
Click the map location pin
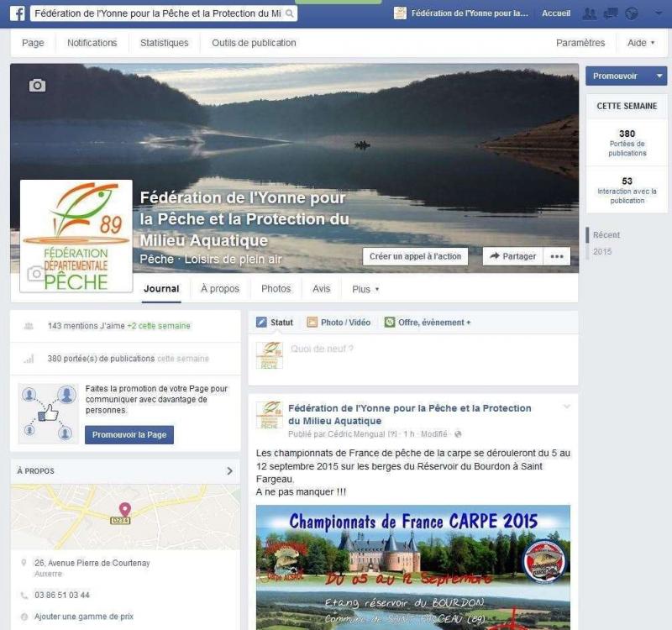coord(124,509)
